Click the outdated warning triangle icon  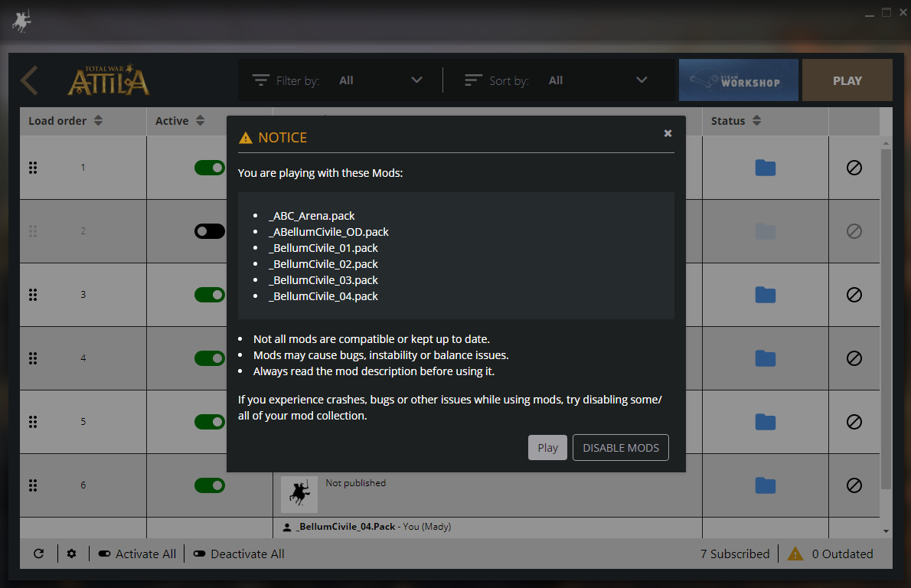(x=795, y=554)
